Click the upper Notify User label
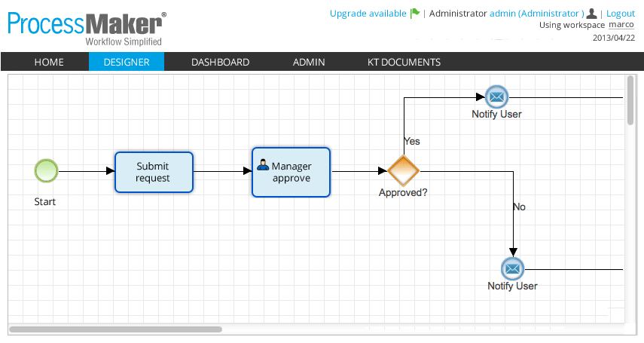 (x=496, y=114)
